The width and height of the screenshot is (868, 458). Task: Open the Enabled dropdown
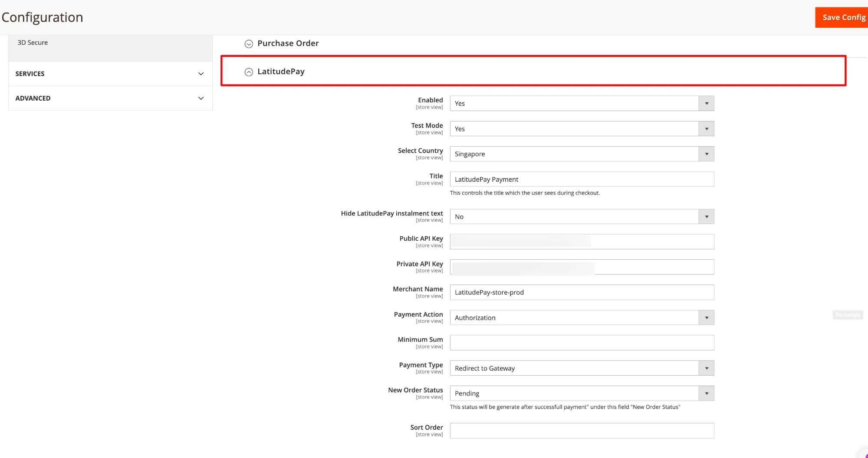click(x=582, y=103)
